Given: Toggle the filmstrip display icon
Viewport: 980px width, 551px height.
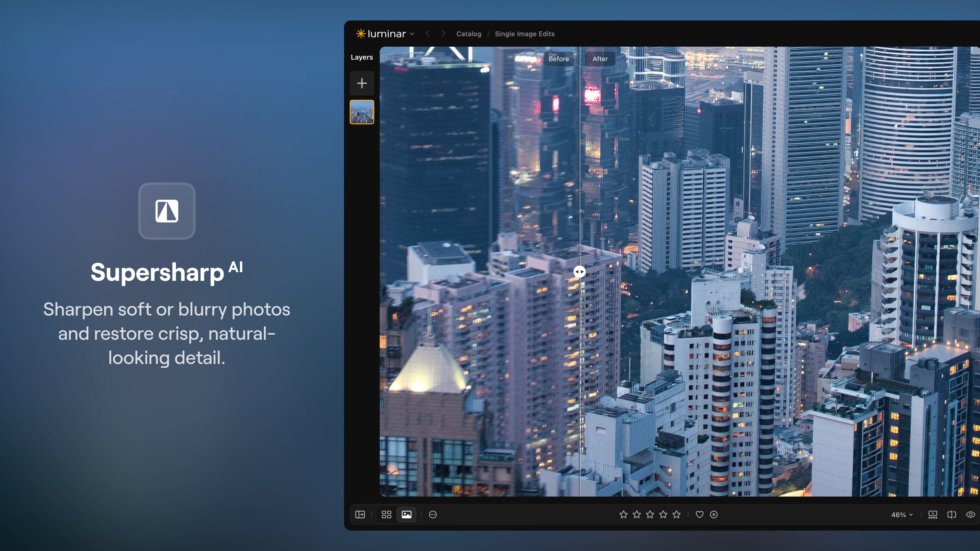Looking at the screenshot, I should coord(933,515).
